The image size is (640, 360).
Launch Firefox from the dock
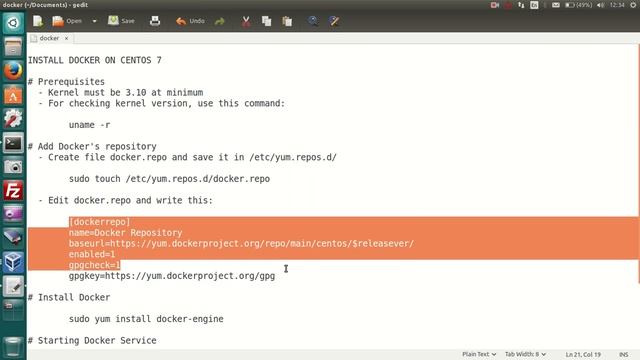[13, 71]
